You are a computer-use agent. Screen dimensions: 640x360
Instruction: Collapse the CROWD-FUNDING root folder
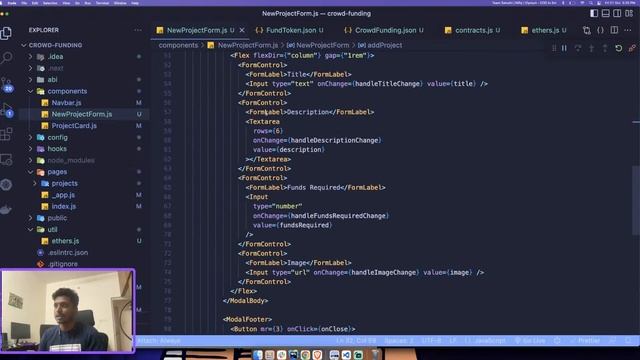56,45
